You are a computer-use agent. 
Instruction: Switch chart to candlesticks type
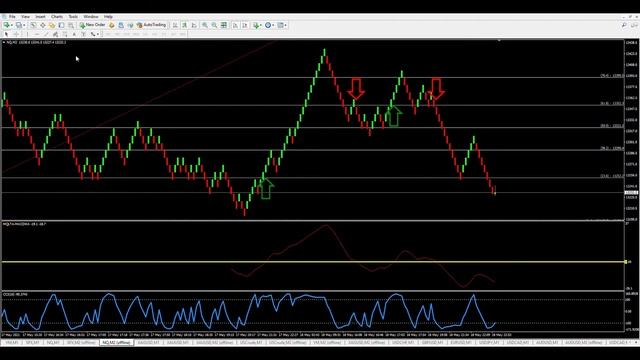point(184,25)
